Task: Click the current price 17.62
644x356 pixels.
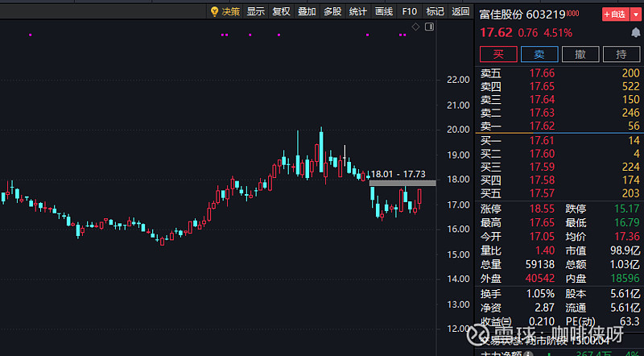Action: [x=496, y=32]
